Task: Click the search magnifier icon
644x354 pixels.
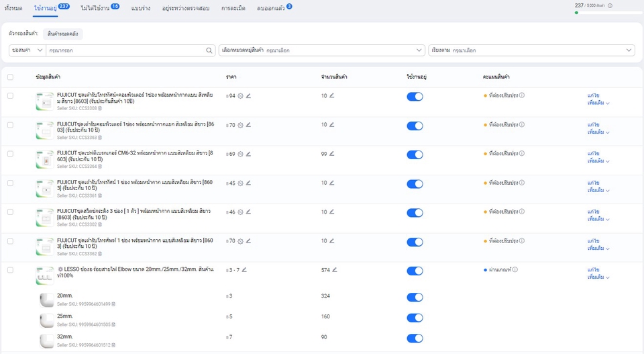Action: pyautogui.click(x=209, y=50)
